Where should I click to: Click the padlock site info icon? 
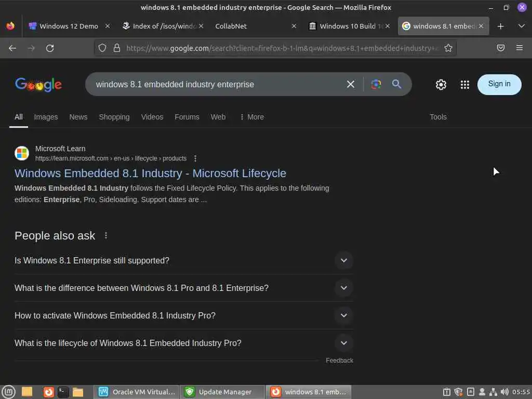117,48
